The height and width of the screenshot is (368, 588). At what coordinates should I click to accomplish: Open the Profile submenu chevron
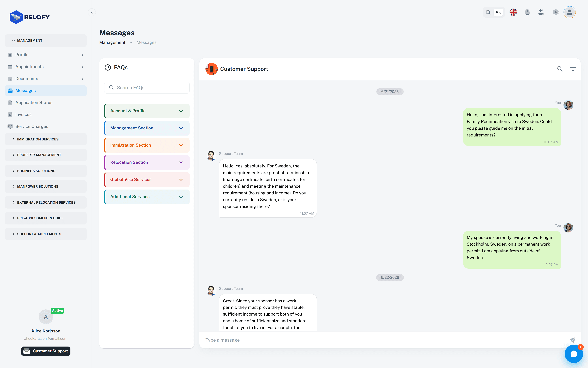(82, 55)
